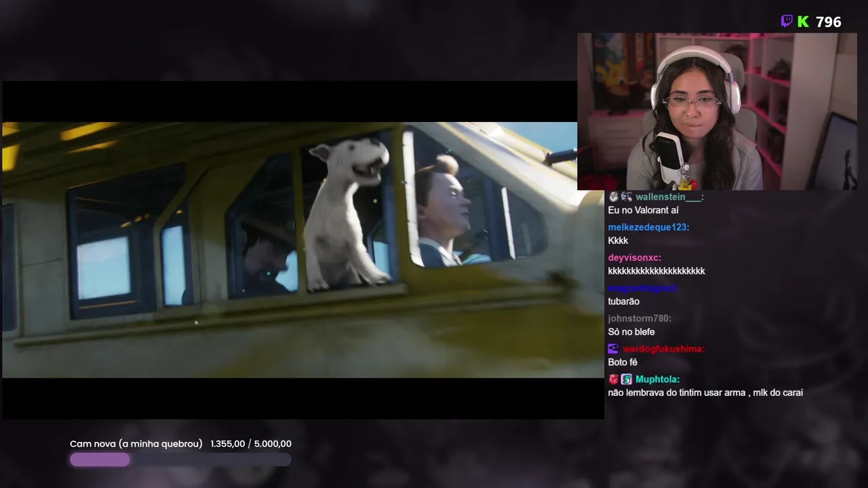Image resolution: width=868 pixels, height=488 pixels.
Task: Open chat user johnstorm780 profile
Action: (x=639, y=319)
